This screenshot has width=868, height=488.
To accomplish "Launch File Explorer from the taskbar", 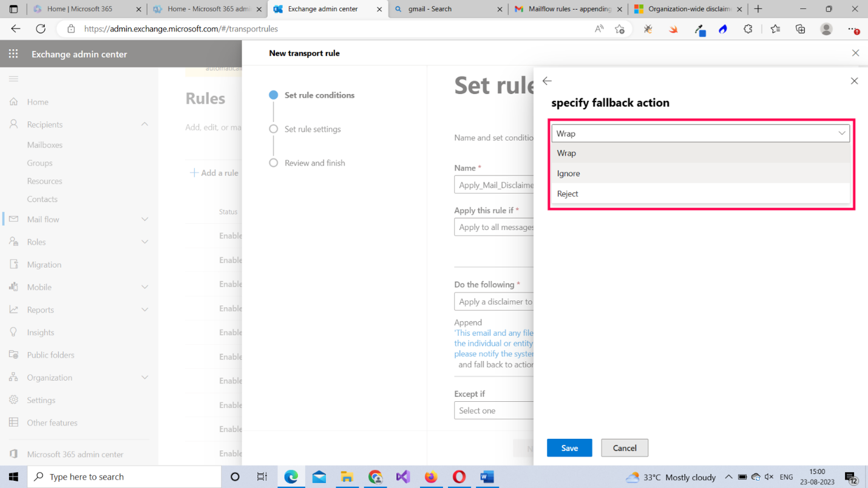I will click(347, 477).
